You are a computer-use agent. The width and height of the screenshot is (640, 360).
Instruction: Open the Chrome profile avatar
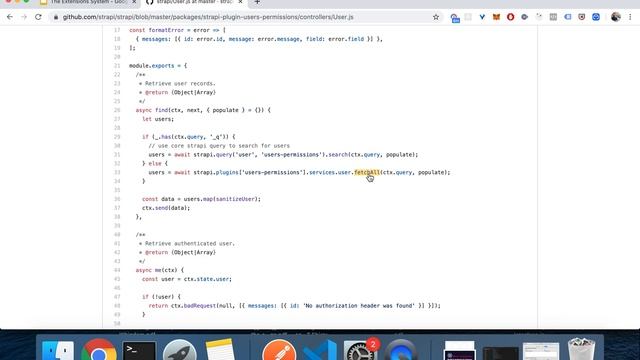click(x=616, y=17)
